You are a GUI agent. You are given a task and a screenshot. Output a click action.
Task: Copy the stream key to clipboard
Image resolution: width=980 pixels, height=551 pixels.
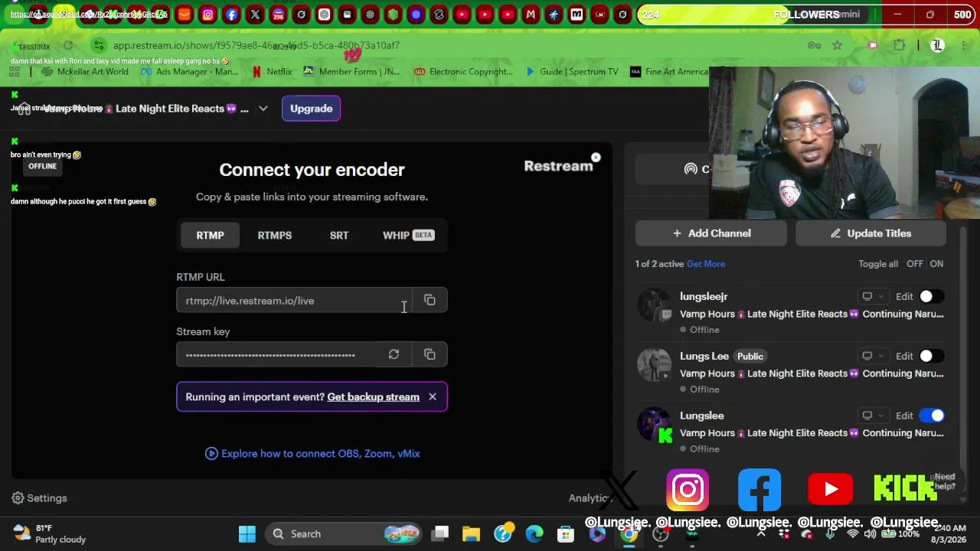tap(430, 354)
